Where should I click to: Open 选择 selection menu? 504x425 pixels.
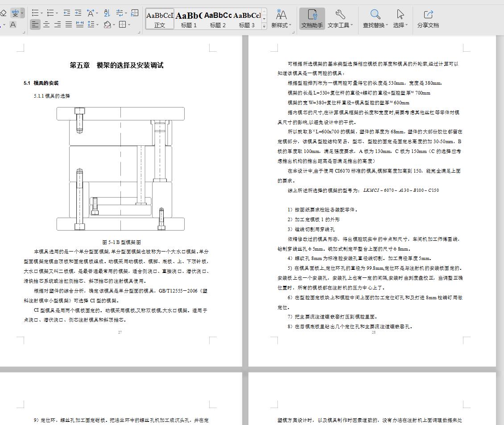coord(401,19)
